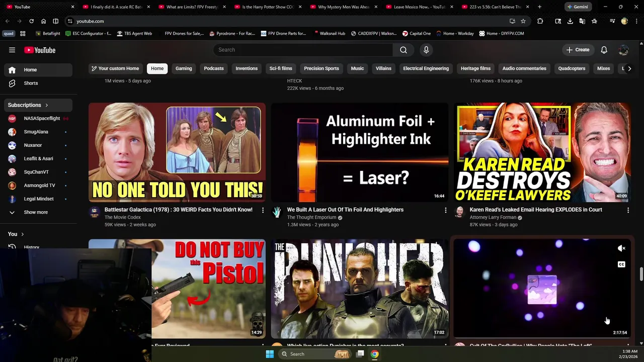Toggle closed captions on preview video

[622, 264]
